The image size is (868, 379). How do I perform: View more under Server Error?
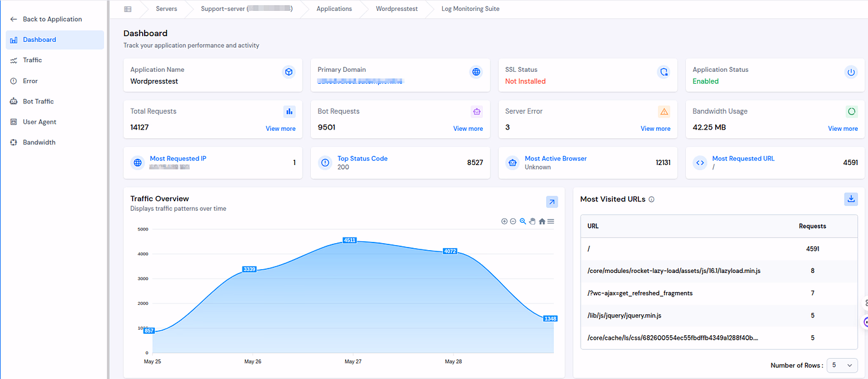pos(655,129)
